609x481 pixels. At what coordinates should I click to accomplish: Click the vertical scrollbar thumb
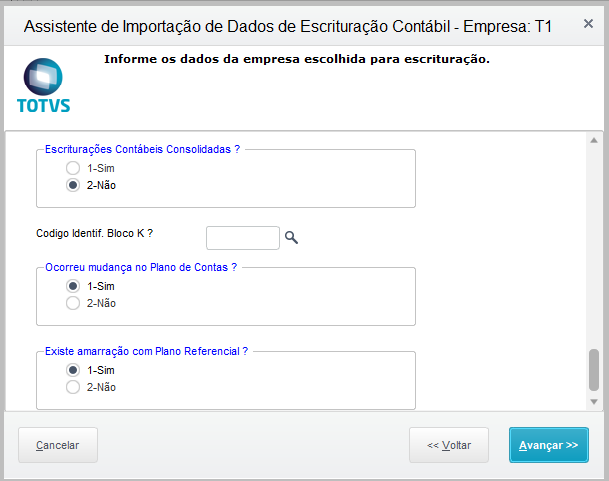(594, 369)
